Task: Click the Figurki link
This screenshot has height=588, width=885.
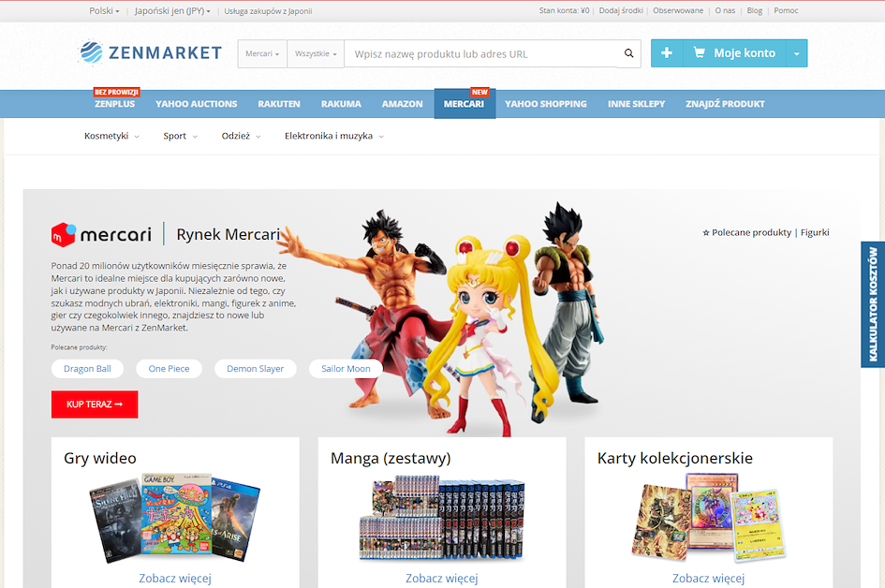Action: [815, 232]
